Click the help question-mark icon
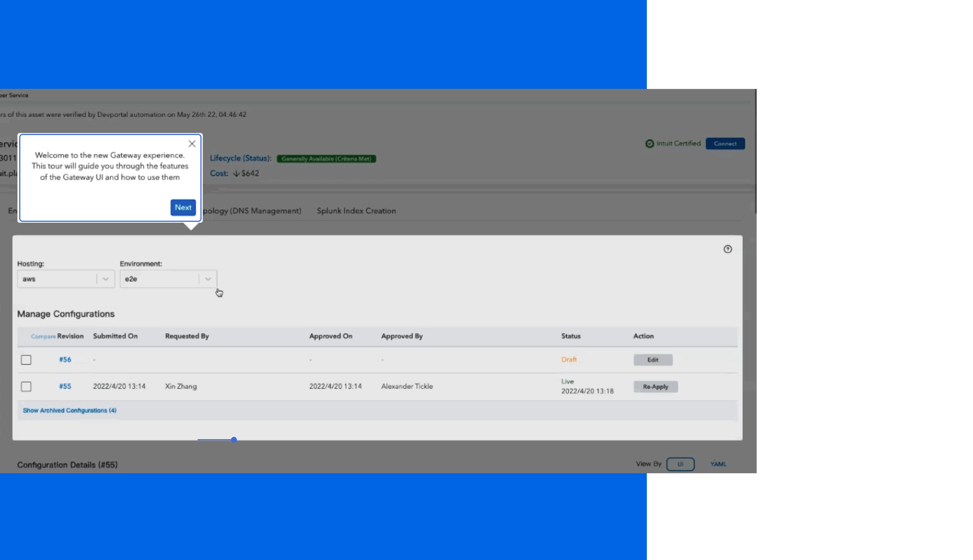 (x=727, y=249)
